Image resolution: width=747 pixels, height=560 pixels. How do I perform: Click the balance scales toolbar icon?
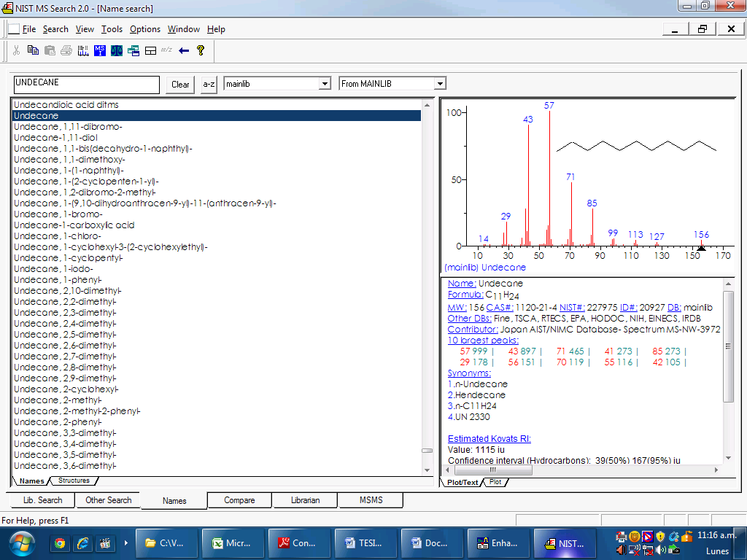coord(117,50)
